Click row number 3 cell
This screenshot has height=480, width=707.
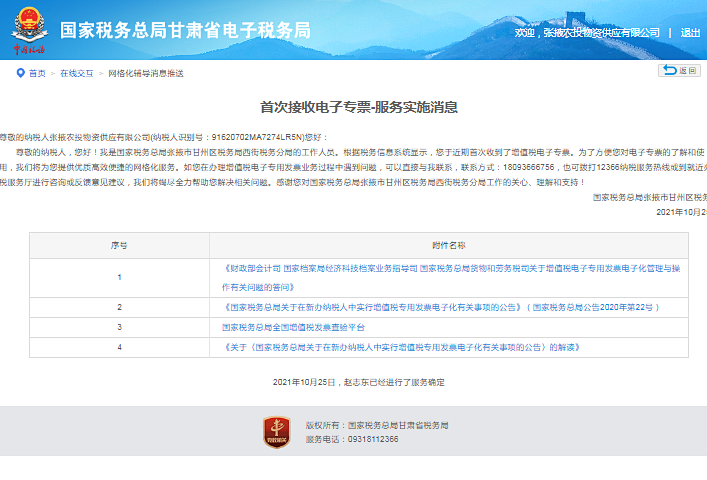119,327
